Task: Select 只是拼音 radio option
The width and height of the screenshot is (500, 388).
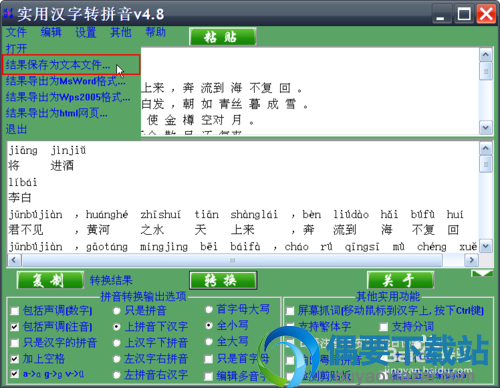Action: pos(117,311)
